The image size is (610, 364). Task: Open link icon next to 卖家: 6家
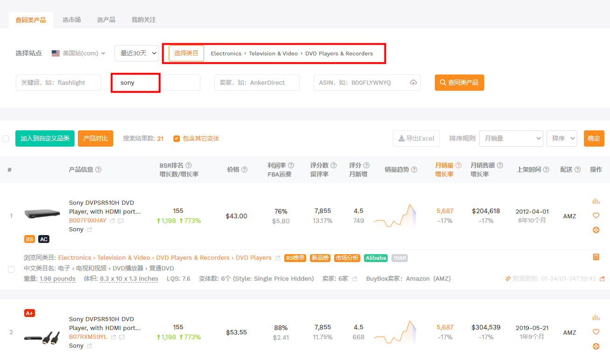point(354,279)
